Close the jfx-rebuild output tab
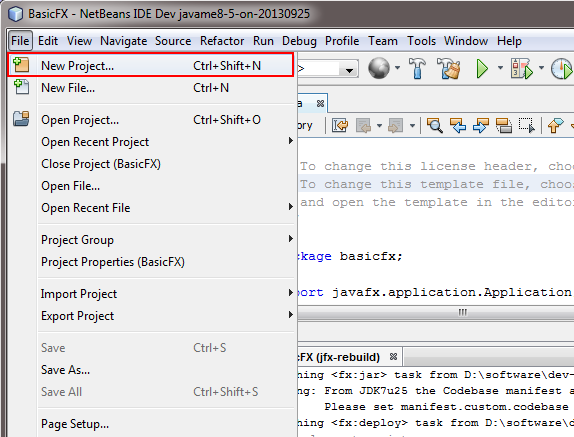Screen dimensions: 574x437 tap(393, 356)
